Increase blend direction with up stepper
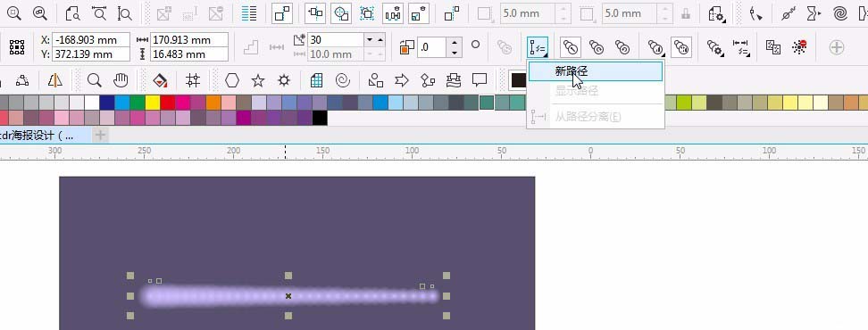 (x=454, y=43)
